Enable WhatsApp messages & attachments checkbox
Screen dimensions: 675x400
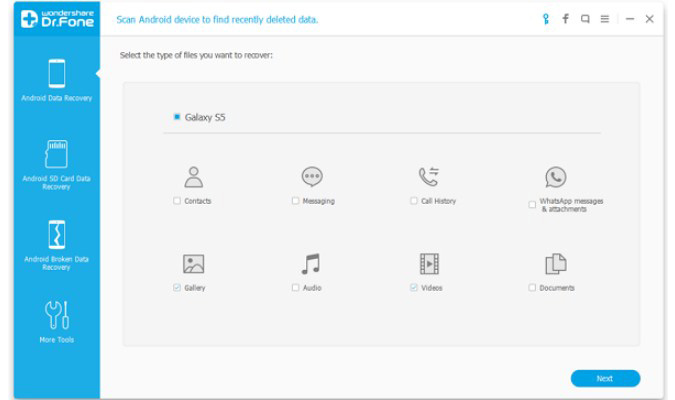pos(532,205)
